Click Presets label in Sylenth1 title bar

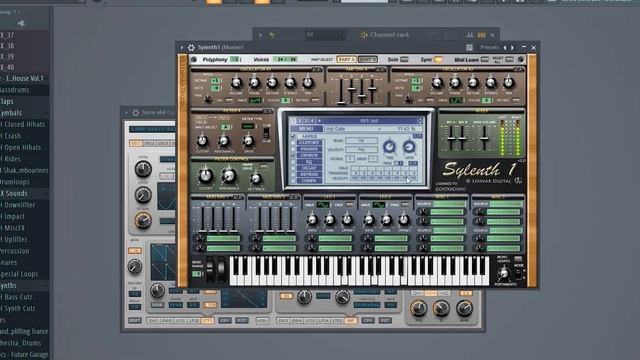tap(489, 47)
